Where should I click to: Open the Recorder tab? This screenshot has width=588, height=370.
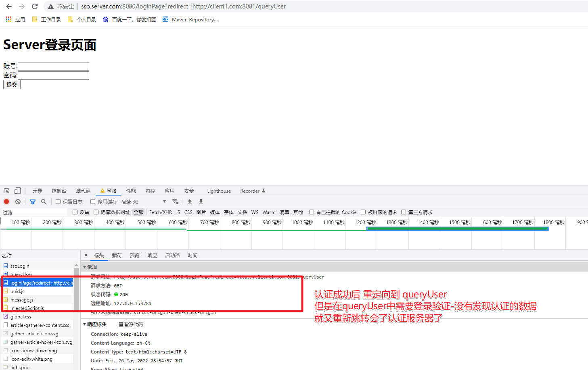tap(253, 191)
